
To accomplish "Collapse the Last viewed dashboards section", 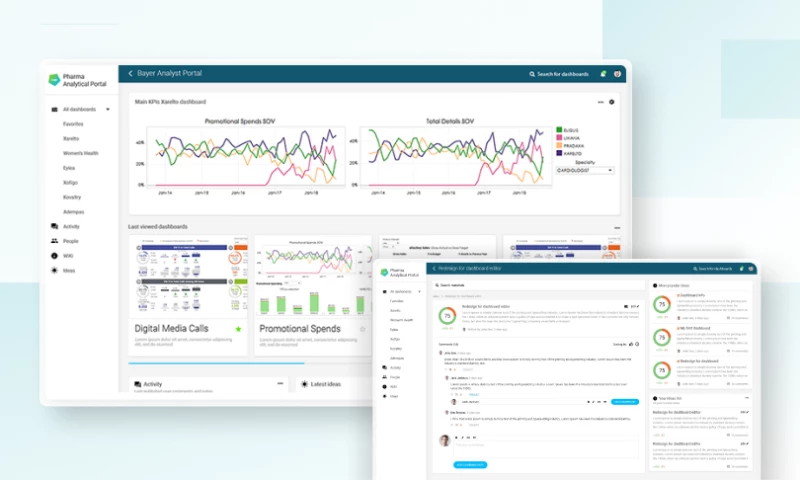I will [617, 228].
